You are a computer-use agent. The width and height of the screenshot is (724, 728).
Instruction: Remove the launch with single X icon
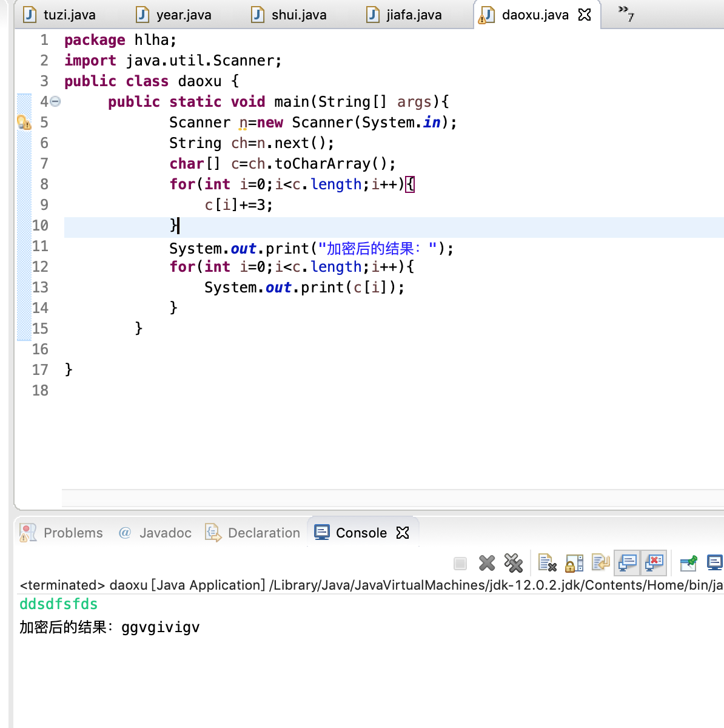(487, 564)
